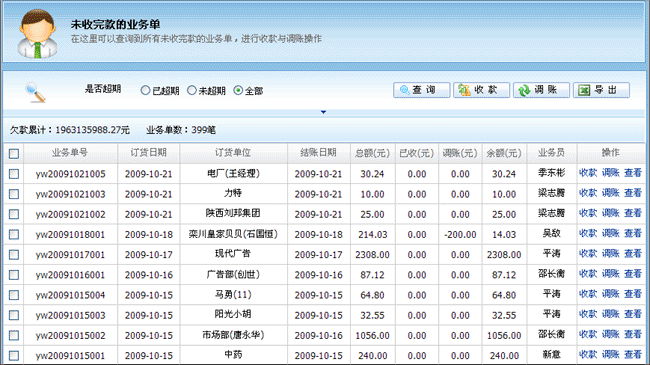The width and height of the screenshot is (650, 365).
Task: Click 收款 link for yw20091015003
Action: tap(588, 314)
